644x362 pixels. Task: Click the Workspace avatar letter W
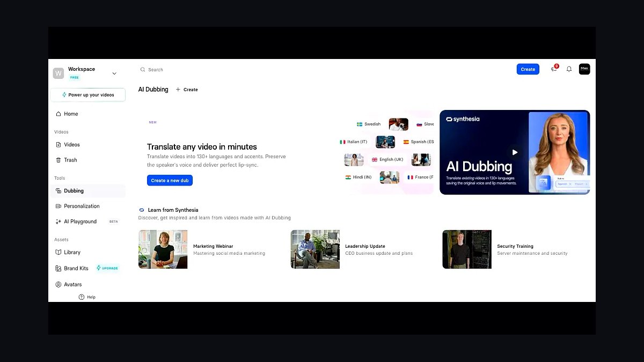coord(58,73)
